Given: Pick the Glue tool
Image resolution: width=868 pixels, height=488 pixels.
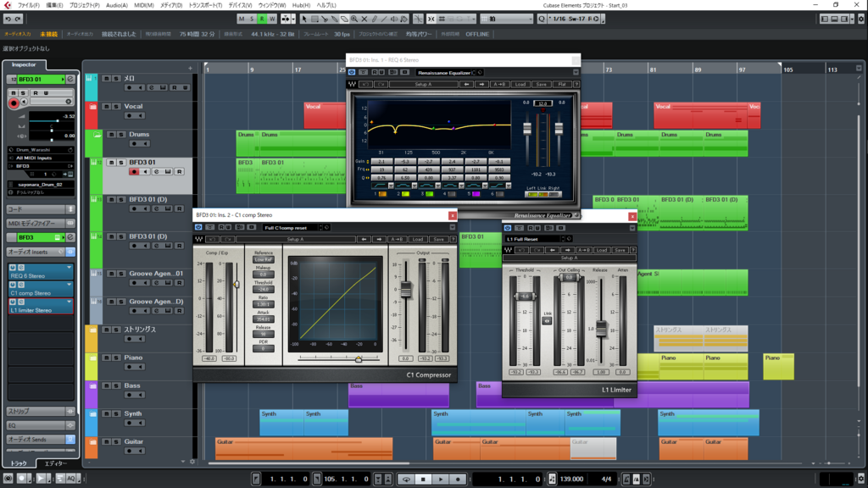Looking at the screenshot, I should pos(334,19).
